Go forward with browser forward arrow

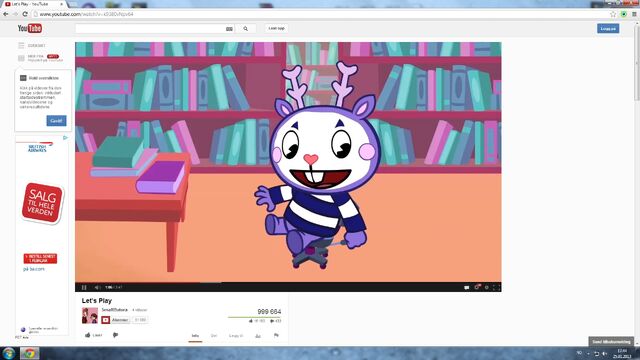[15, 14]
